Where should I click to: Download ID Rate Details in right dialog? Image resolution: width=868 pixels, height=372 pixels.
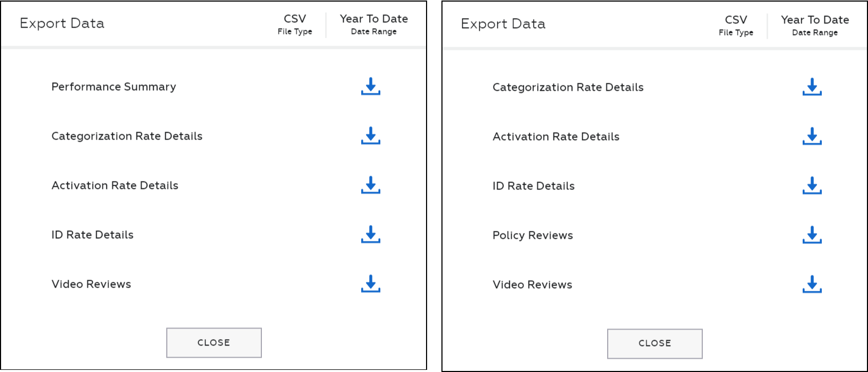pyautogui.click(x=811, y=186)
